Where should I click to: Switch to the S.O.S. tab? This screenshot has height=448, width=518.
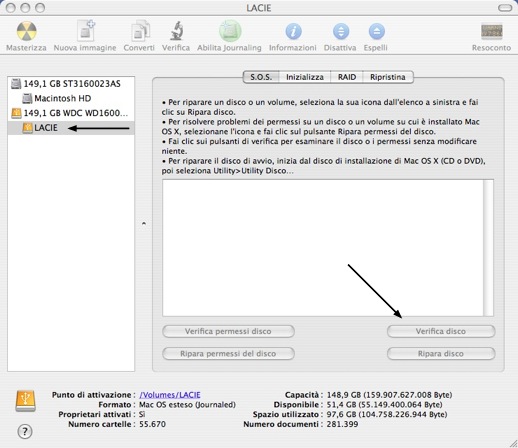261,77
